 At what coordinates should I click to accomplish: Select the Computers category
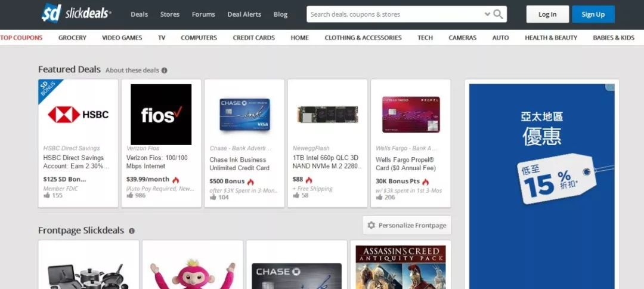(199, 38)
